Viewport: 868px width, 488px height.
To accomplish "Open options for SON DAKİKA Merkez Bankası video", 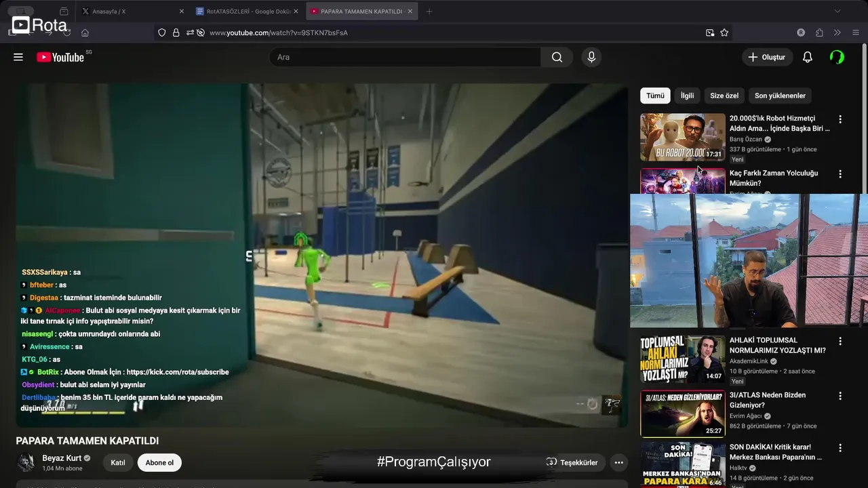I will (x=840, y=448).
